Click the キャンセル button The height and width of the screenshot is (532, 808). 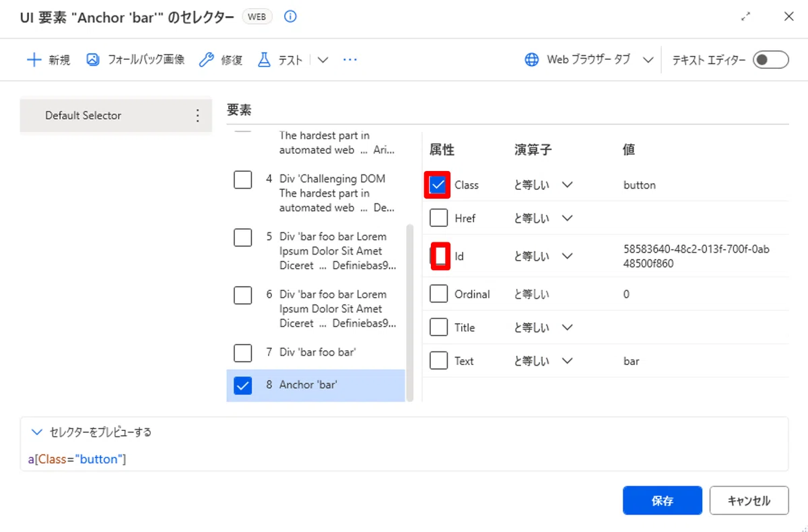[x=749, y=501]
